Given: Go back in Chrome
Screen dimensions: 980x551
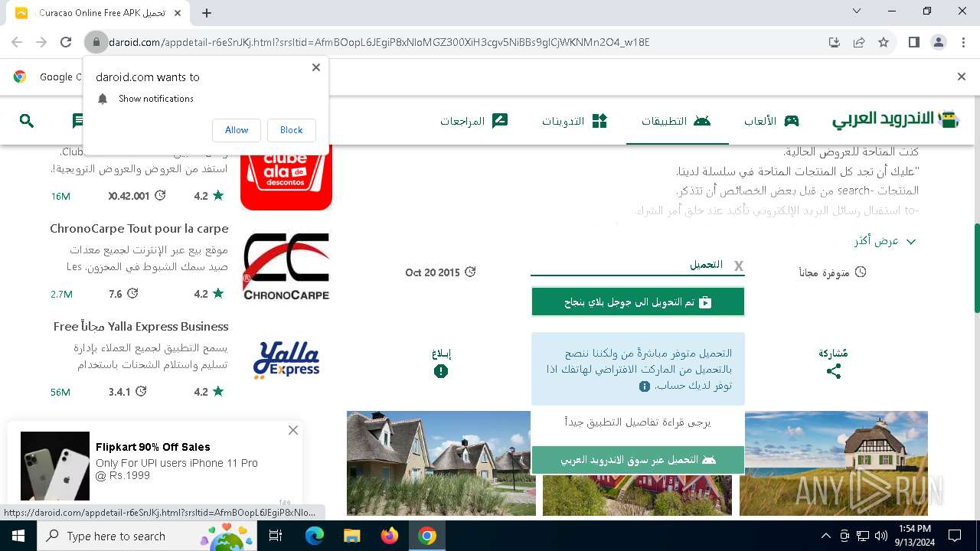Looking at the screenshot, I should (x=17, y=42).
